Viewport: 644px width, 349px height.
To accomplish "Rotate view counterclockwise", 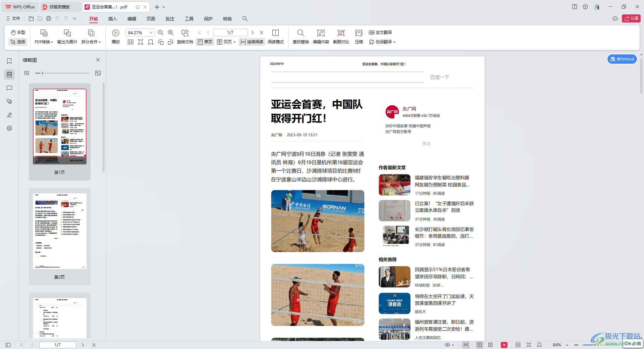I will click(x=161, y=42).
